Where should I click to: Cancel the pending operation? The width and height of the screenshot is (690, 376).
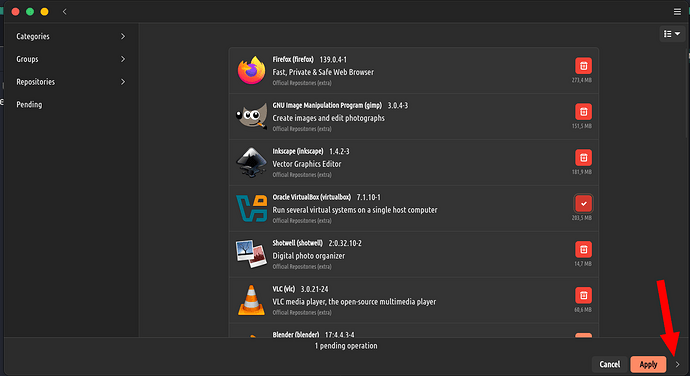point(609,365)
